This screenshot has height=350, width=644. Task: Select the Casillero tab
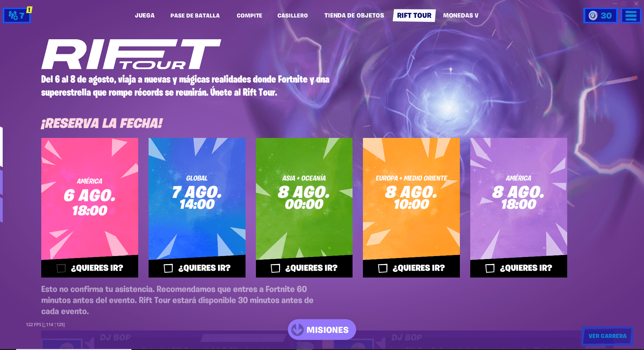[292, 15]
